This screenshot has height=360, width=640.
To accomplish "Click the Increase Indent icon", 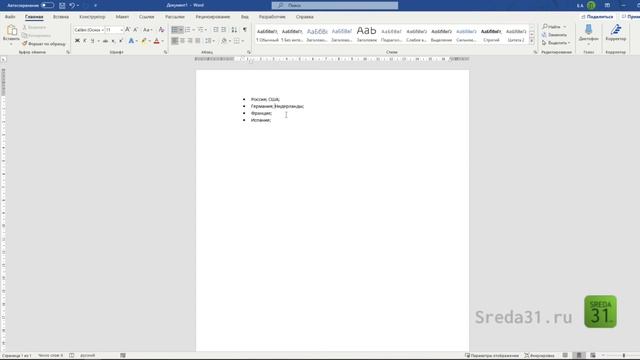I will click(x=223, y=30).
